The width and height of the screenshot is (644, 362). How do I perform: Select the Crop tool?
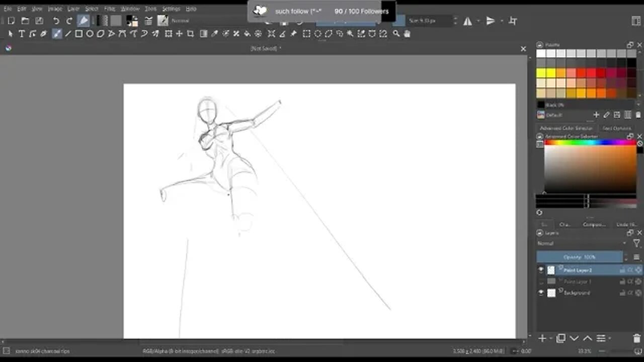tap(190, 34)
